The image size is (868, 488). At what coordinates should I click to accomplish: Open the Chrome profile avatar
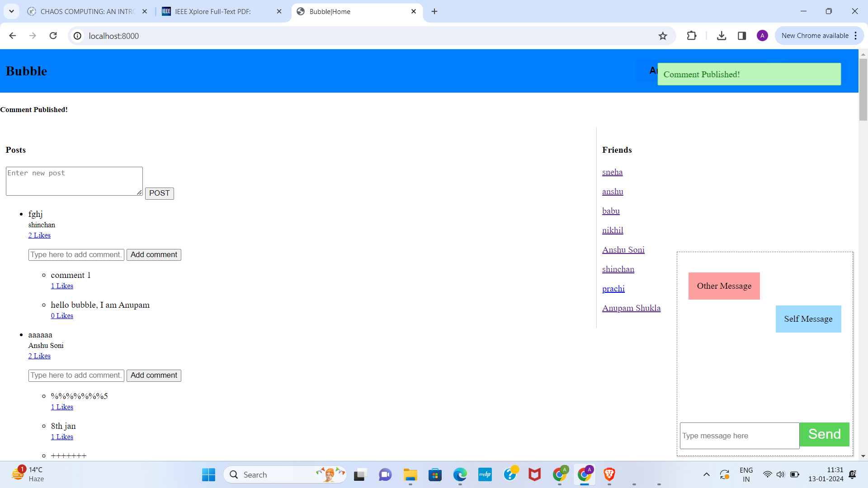coord(762,36)
